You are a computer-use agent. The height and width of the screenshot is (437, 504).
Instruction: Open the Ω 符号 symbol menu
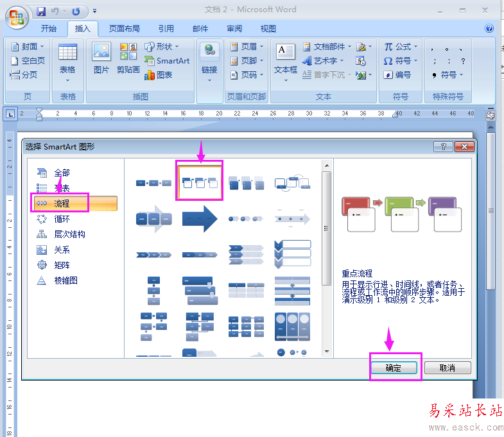401,61
